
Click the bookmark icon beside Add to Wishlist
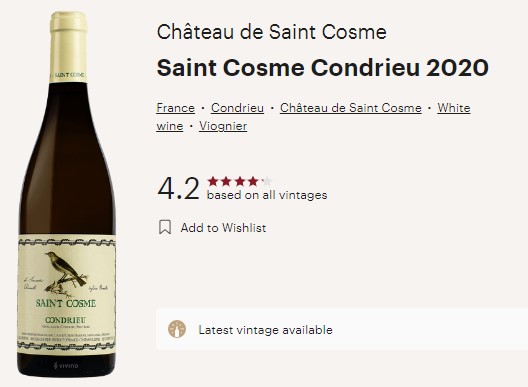pos(165,227)
